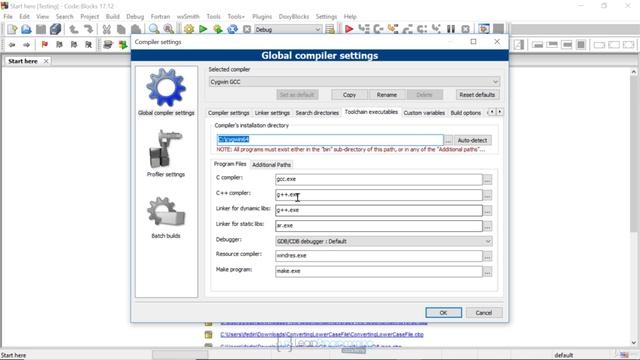Click the Redo arrow icon
Image resolution: width=640 pixels, height=360 pixels.
coord(88,29)
